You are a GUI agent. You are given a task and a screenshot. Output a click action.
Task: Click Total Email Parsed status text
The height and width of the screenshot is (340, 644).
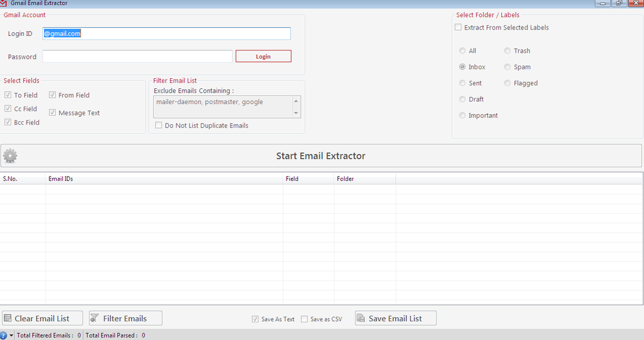tap(115, 336)
